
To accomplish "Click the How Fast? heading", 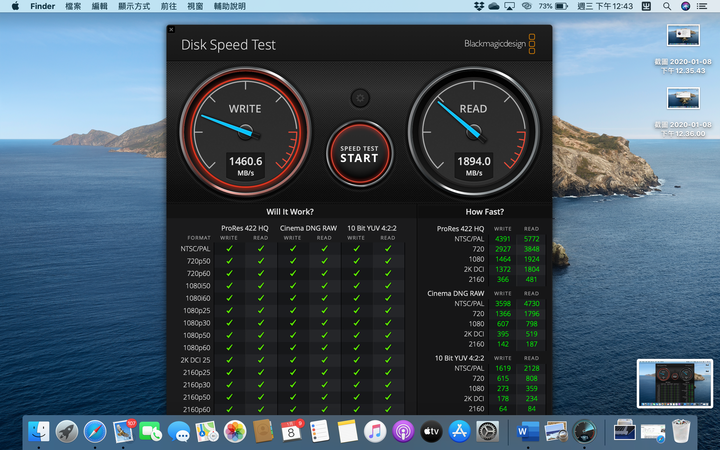I will click(x=484, y=212).
